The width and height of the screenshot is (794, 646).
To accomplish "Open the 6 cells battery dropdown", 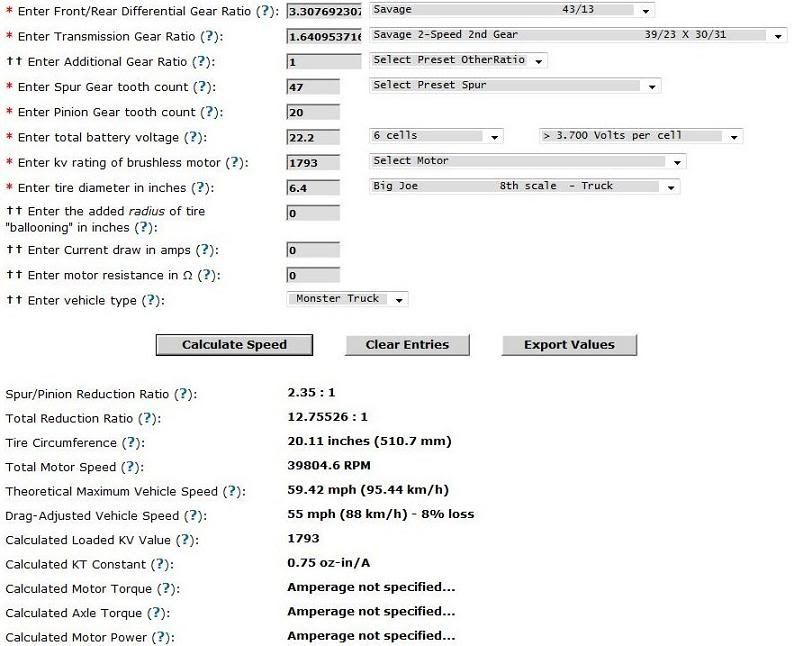I will 439,136.
